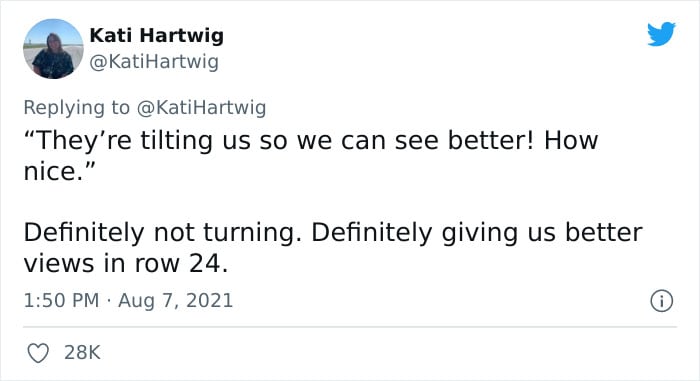
Task: Open the tweet info circle icon
Action: click(x=661, y=301)
